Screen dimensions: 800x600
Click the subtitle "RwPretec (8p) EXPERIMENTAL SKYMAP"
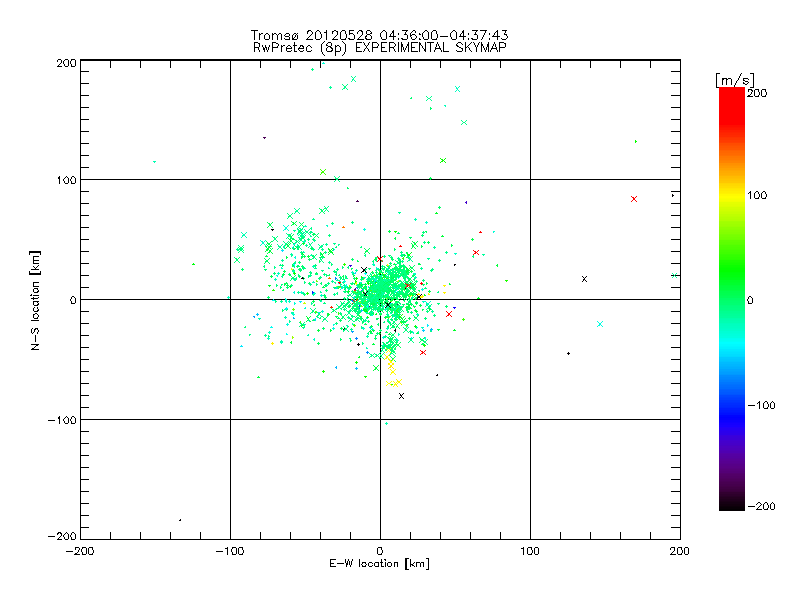[380, 48]
